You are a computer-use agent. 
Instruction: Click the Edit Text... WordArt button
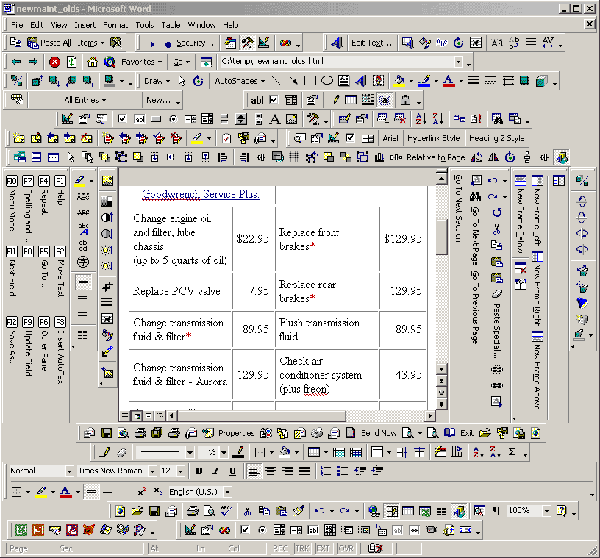(x=371, y=43)
